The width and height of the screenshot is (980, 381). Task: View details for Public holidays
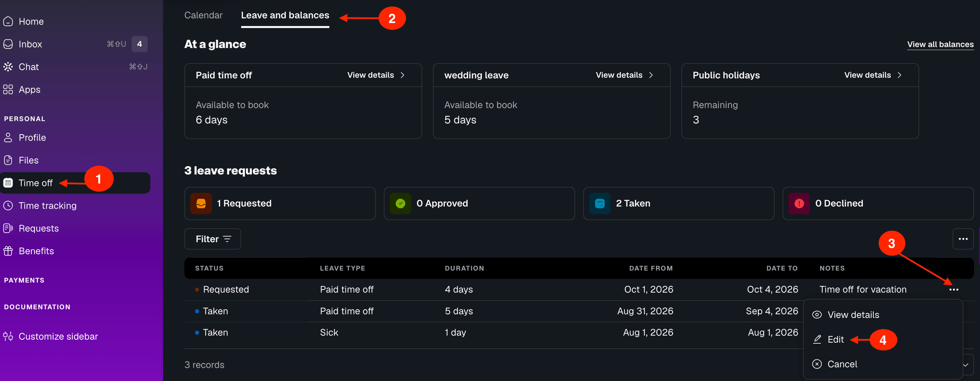point(873,75)
